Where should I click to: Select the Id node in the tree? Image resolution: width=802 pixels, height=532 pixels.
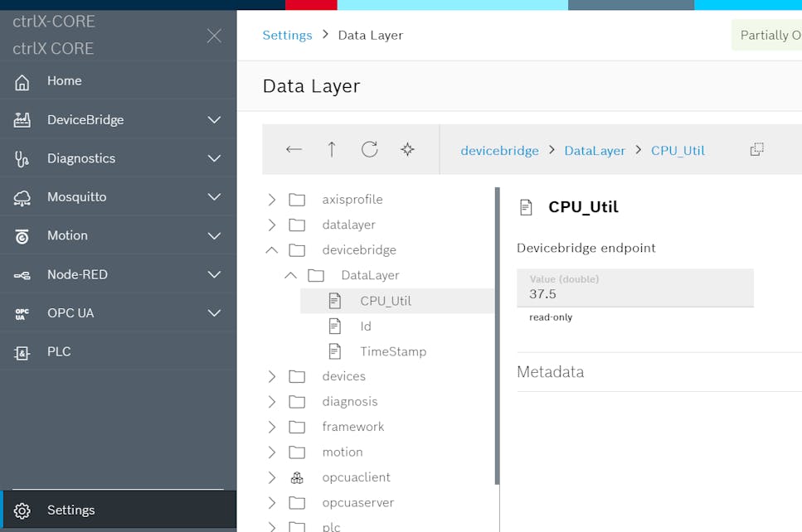point(366,326)
